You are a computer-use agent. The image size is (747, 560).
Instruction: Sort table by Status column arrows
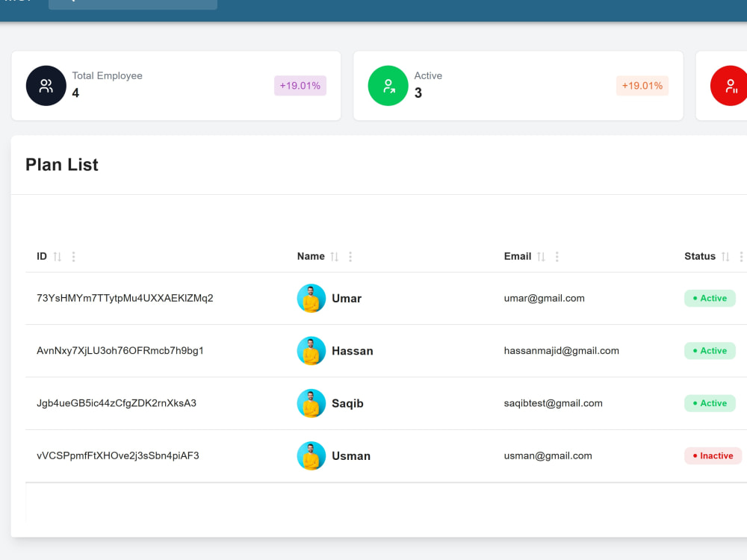pyautogui.click(x=725, y=257)
